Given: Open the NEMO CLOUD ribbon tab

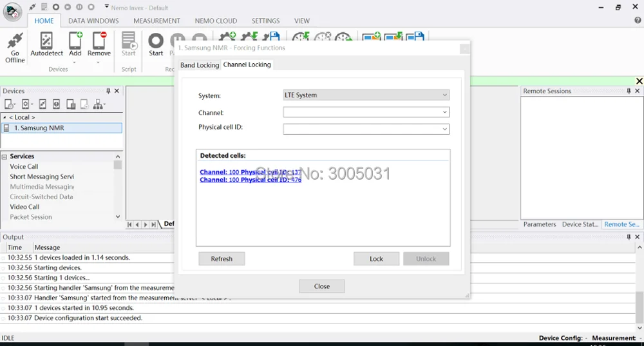Looking at the screenshot, I should click(x=216, y=21).
